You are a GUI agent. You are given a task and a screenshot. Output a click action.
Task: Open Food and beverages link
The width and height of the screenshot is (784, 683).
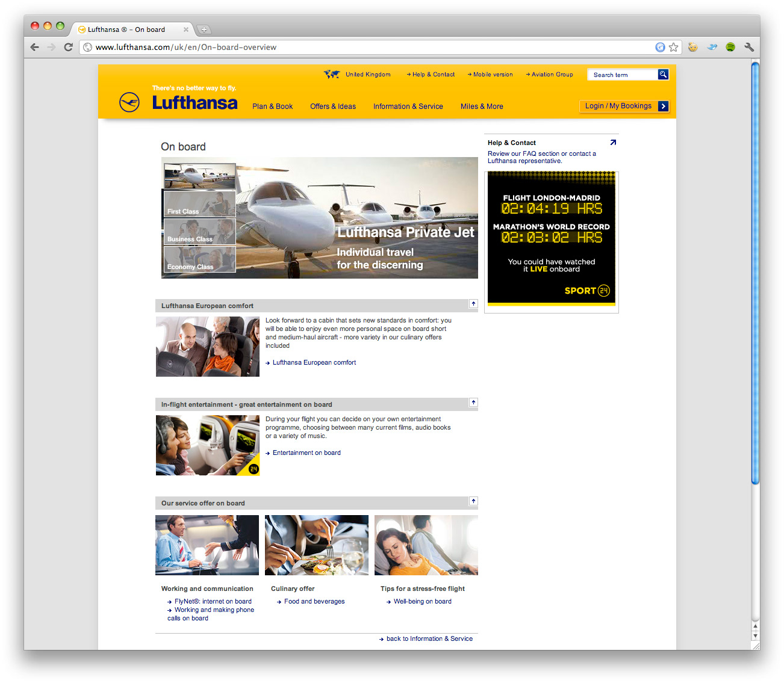[x=314, y=601]
